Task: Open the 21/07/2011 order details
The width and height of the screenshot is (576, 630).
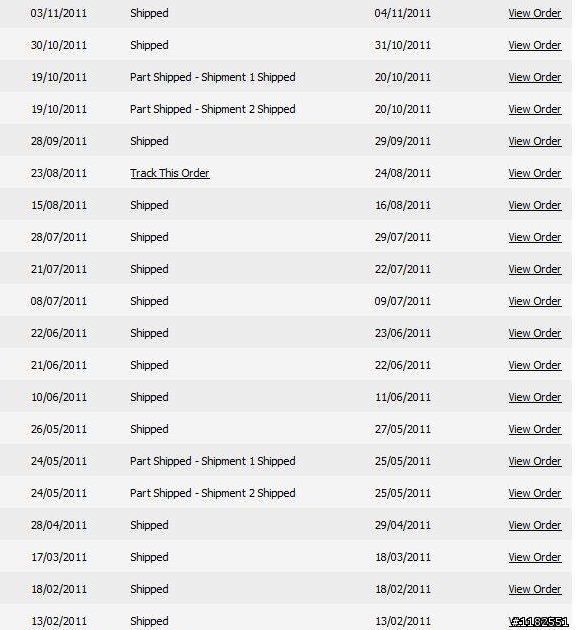Action: (x=535, y=269)
